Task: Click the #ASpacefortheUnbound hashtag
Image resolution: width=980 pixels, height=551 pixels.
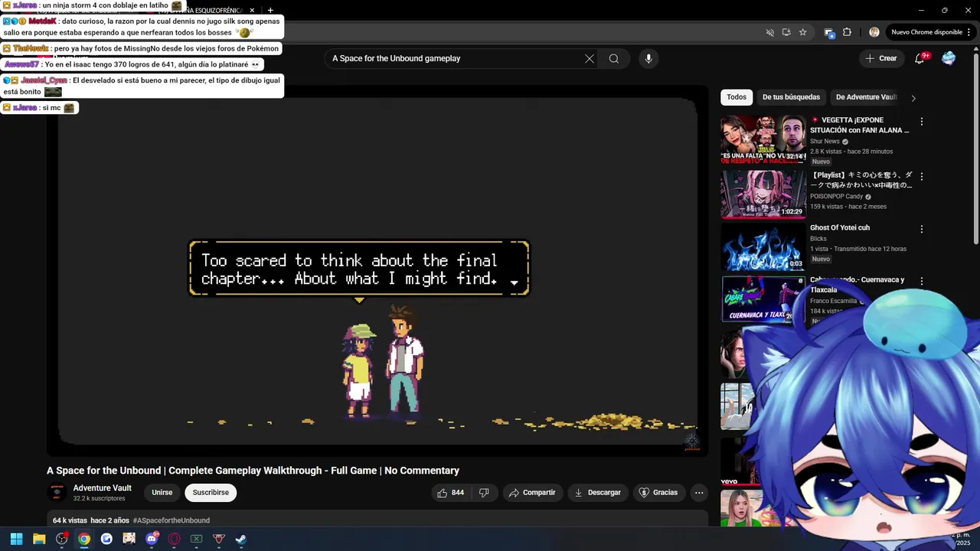Action: 171,520
